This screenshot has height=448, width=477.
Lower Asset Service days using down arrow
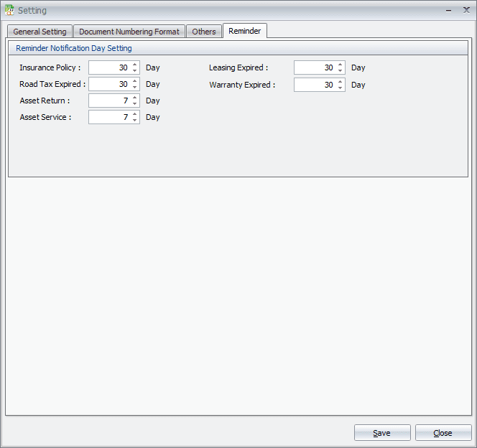point(135,121)
